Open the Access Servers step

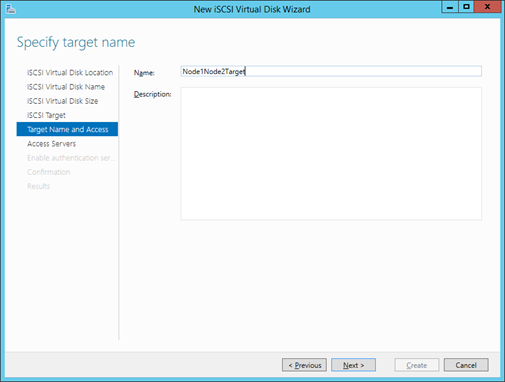click(52, 144)
